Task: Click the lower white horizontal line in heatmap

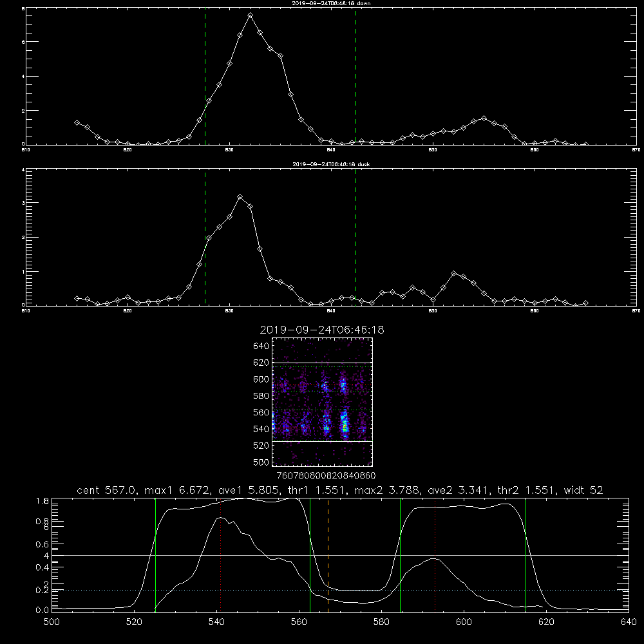Action: [x=323, y=442]
